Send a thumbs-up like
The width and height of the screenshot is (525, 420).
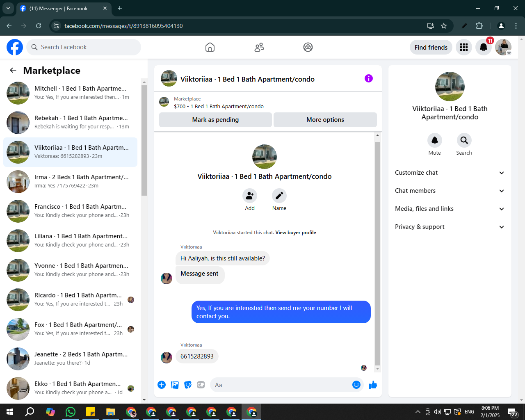pos(373,385)
